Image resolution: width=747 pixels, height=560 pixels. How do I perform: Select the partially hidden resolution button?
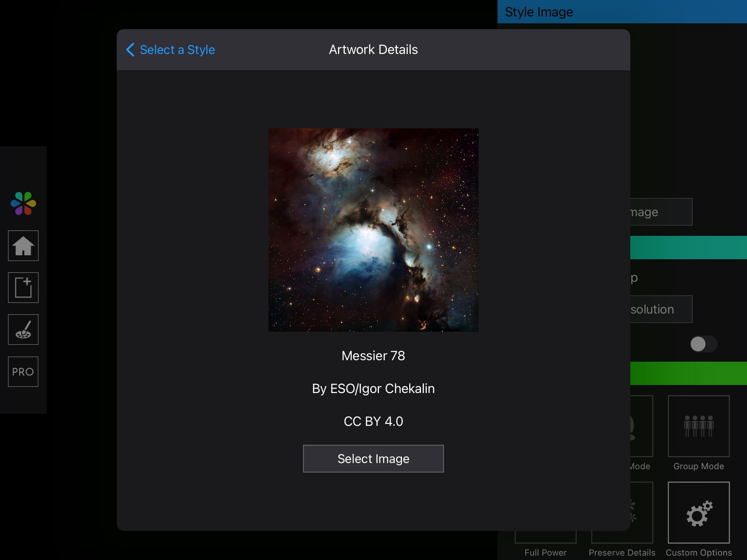tap(661, 309)
